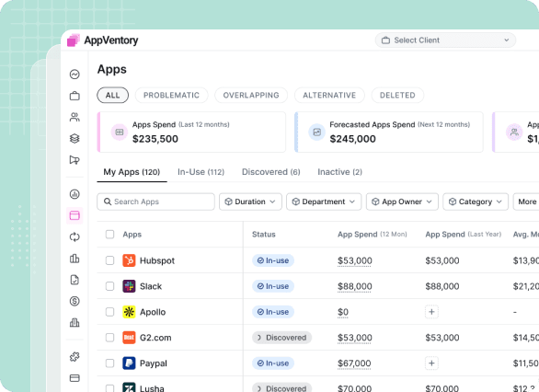Click Slack's $88,000 12-month spend value
This screenshot has height=392, width=539.
click(x=354, y=286)
